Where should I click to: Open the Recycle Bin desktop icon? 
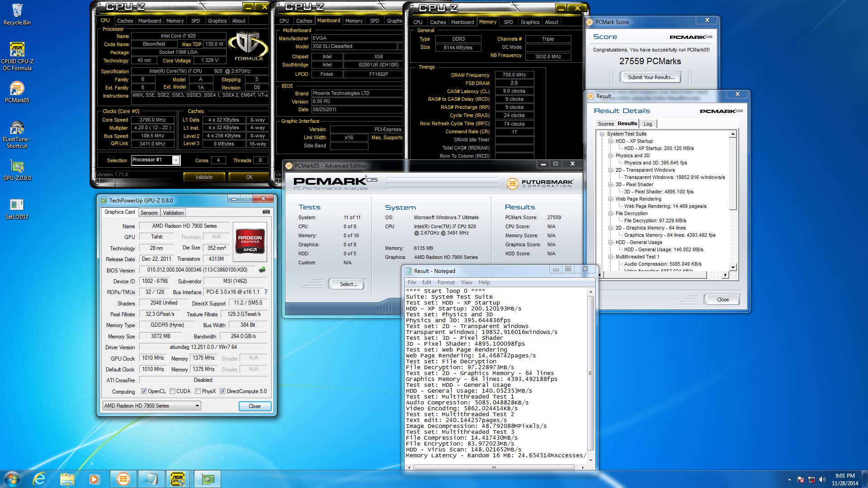(x=17, y=14)
